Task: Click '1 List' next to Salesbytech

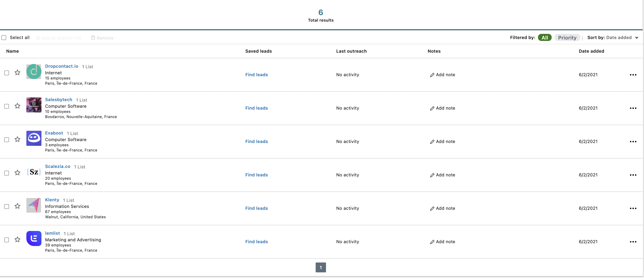Action: click(82, 100)
